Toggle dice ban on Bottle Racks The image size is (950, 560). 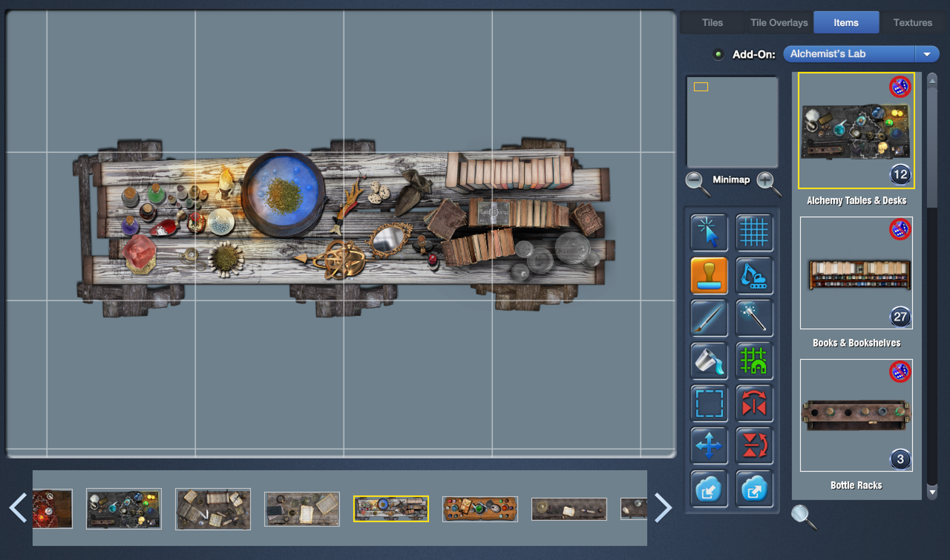(x=900, y=372)
